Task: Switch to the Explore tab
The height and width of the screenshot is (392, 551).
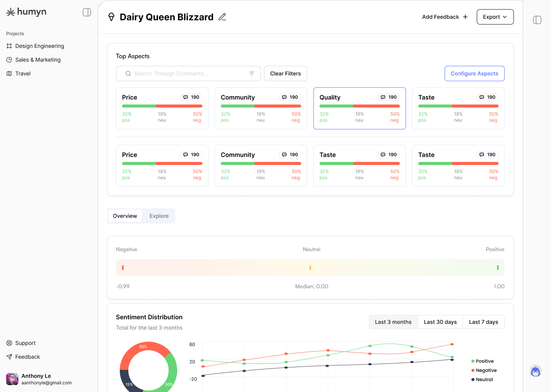Action: (159, 216)
